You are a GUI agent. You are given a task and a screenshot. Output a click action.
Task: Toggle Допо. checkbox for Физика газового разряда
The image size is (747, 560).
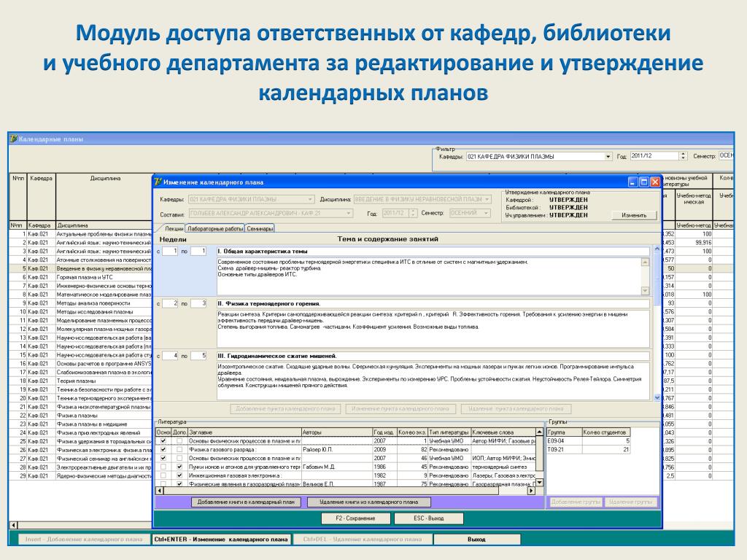point(179,449)
